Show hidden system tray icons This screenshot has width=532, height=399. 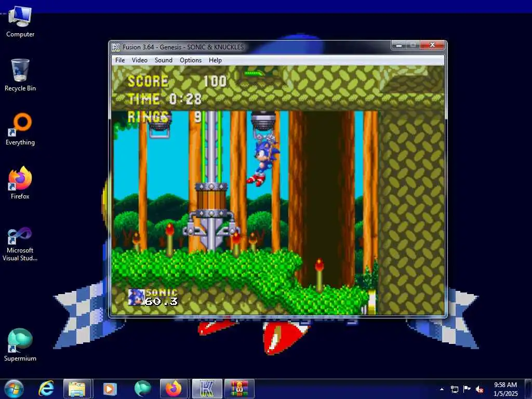pos(442,389)
